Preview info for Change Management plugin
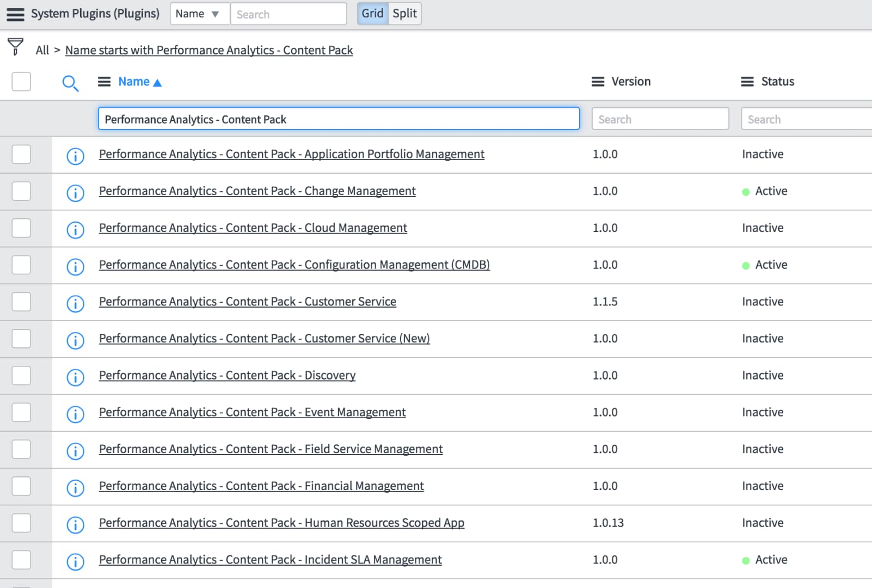The width and height of the screenshot is (872, 588). pyautogui.click(x=75, y=193)
